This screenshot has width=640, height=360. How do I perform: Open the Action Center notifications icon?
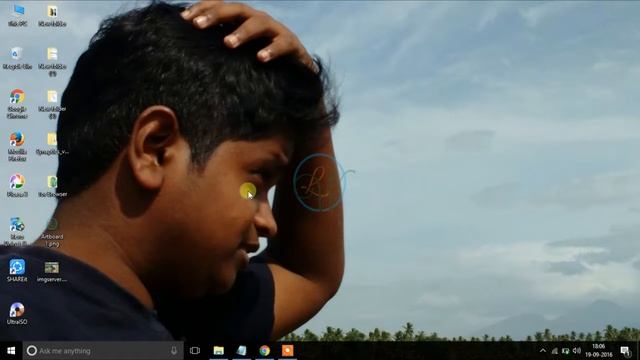click(625, 351)
